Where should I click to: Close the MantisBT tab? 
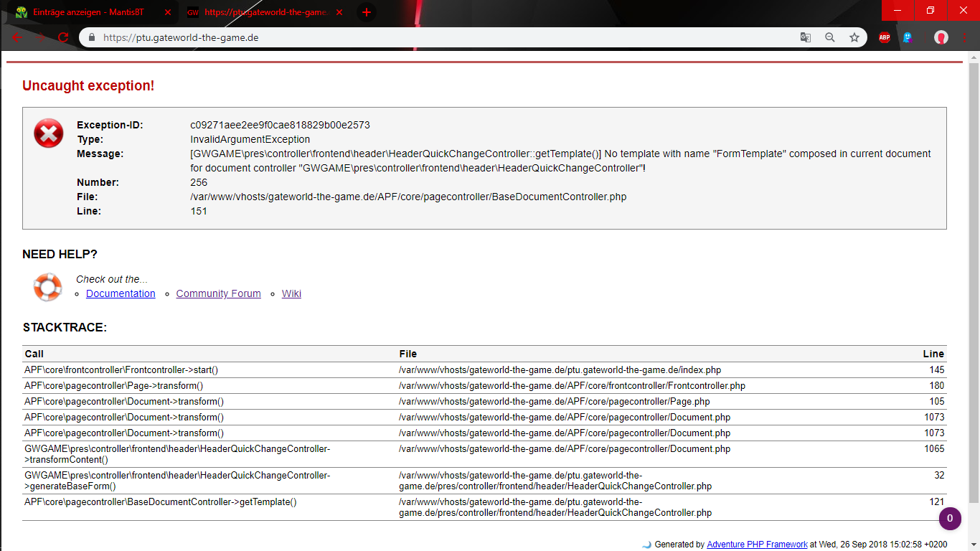pos(168,12)
